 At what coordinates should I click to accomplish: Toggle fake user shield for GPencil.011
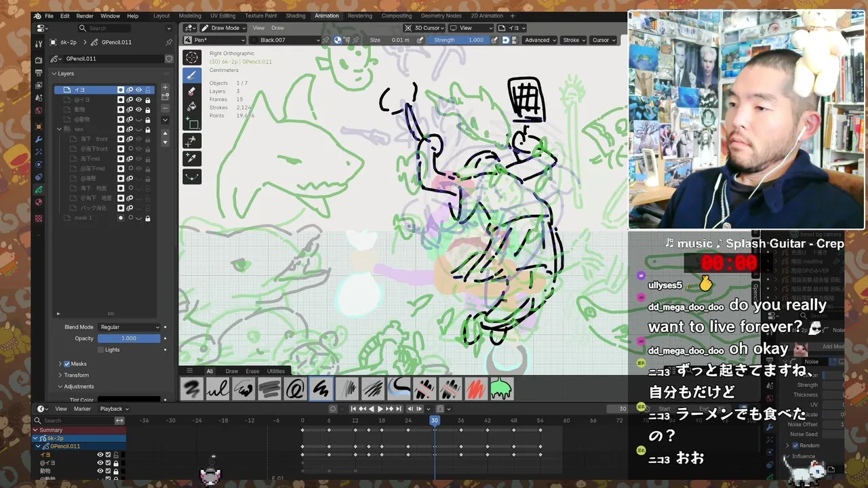click(x=169, y=59)
